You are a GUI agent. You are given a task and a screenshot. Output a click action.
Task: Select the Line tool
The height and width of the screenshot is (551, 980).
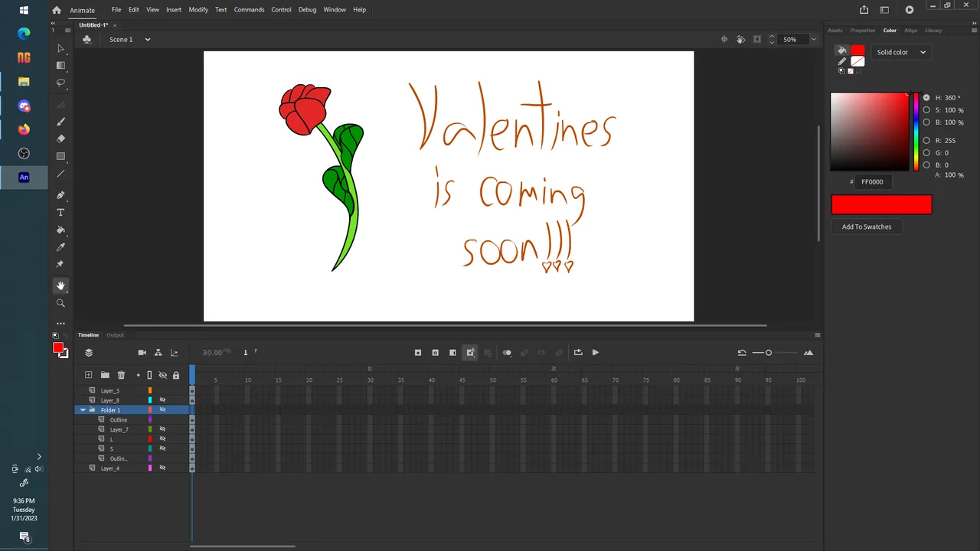coord(60,174)
